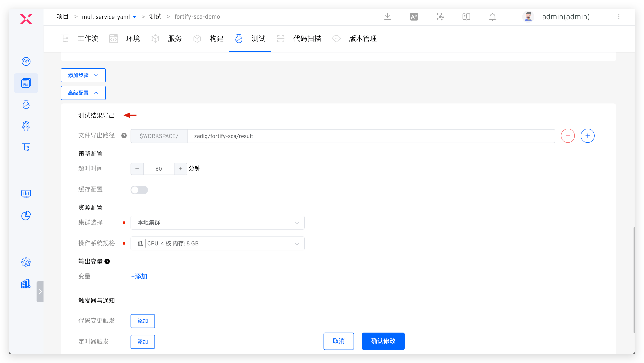The image size is (644, 363).
Task: Click the system settings gear icon
Action: pyautogui.click(x=26, y=262)
